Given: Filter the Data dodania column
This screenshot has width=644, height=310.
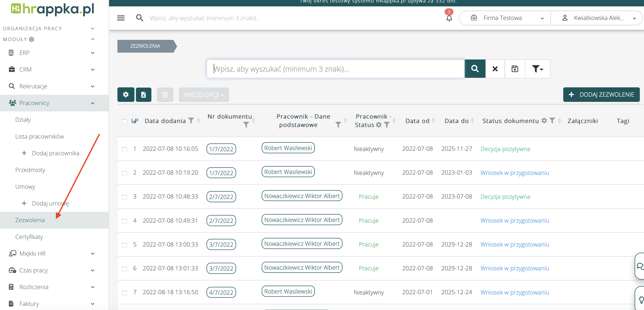Looking at the screenshot, I should (191, 121).
